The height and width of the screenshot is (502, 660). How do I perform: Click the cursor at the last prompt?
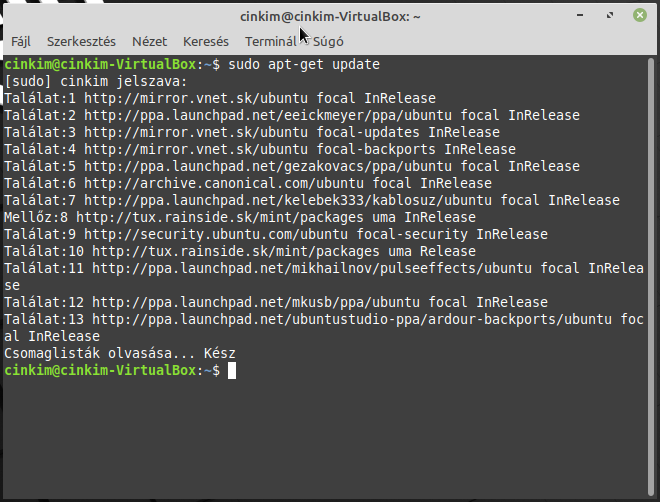click(x=232, y=371)
